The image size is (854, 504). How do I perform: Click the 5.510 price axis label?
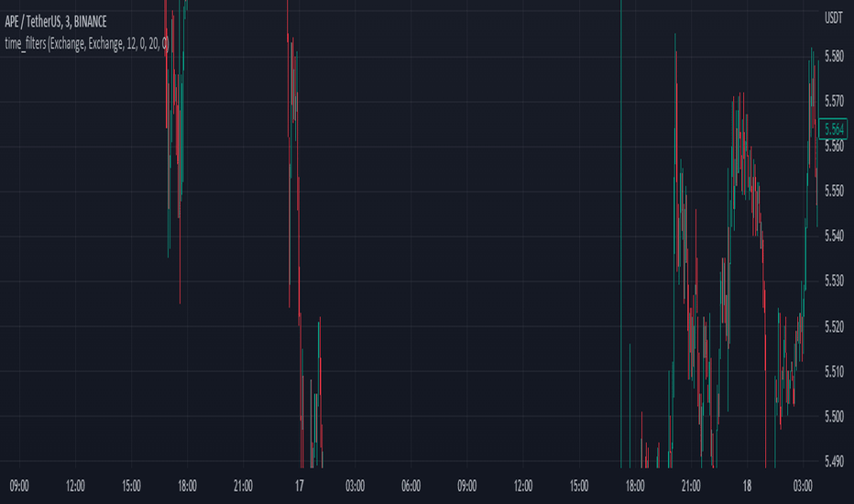pyautogui.click(x=834, y=372)
